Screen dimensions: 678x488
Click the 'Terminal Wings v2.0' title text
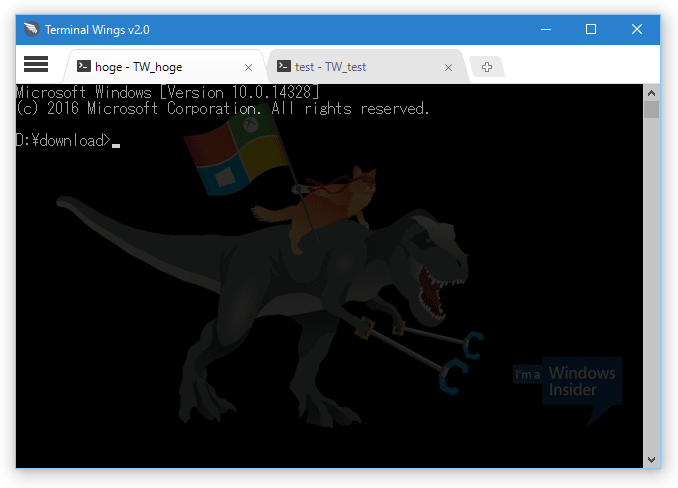[x=97, y=30]
